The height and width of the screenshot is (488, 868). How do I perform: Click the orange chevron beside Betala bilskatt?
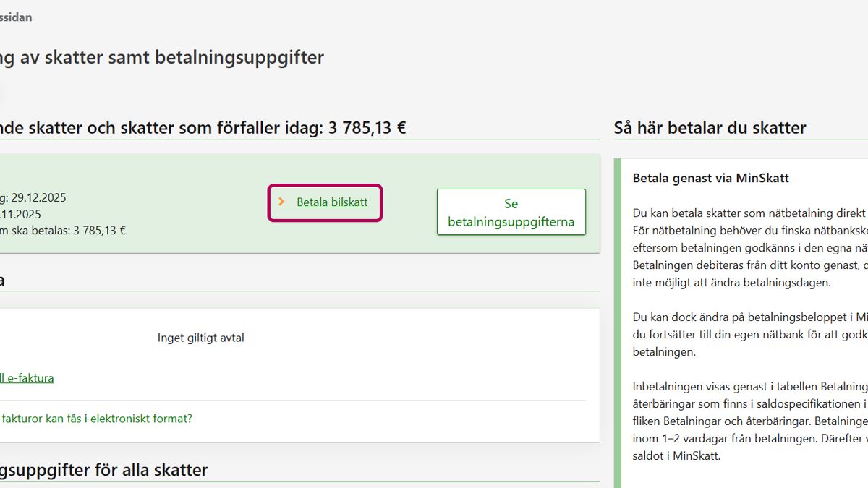click(x=281, y=202)
